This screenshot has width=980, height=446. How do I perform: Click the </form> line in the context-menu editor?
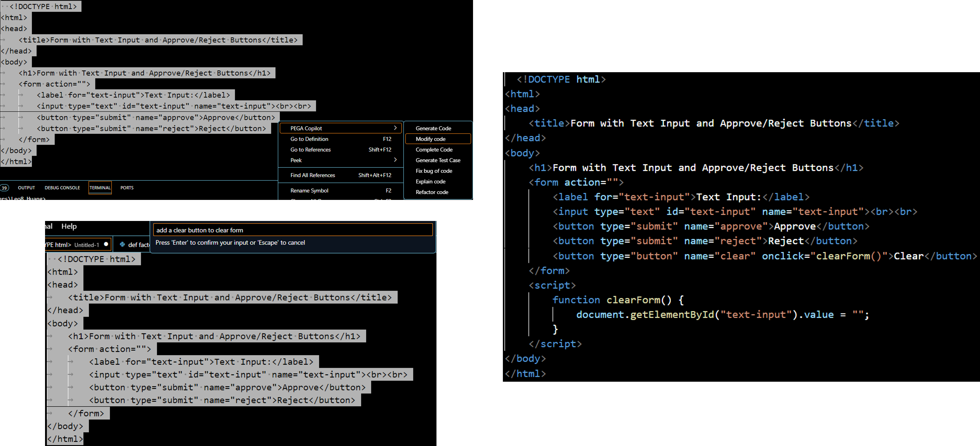click(x=34, y=139)
